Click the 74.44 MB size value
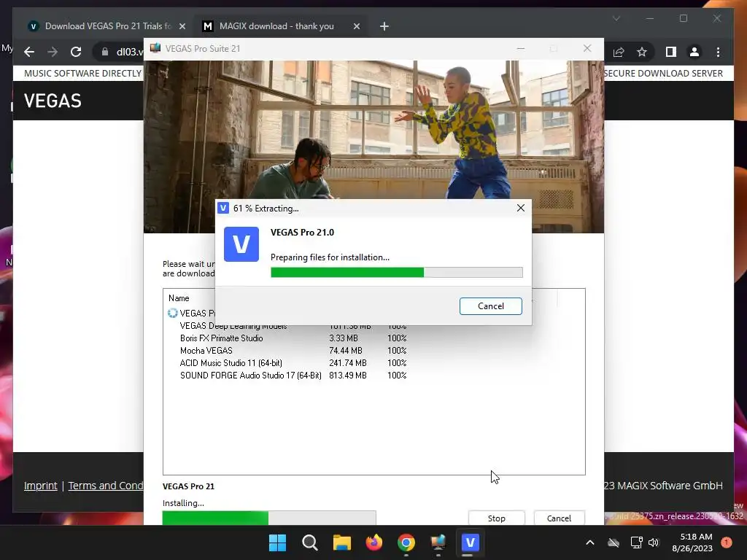 pyautogui.click(x=345, y=351)
